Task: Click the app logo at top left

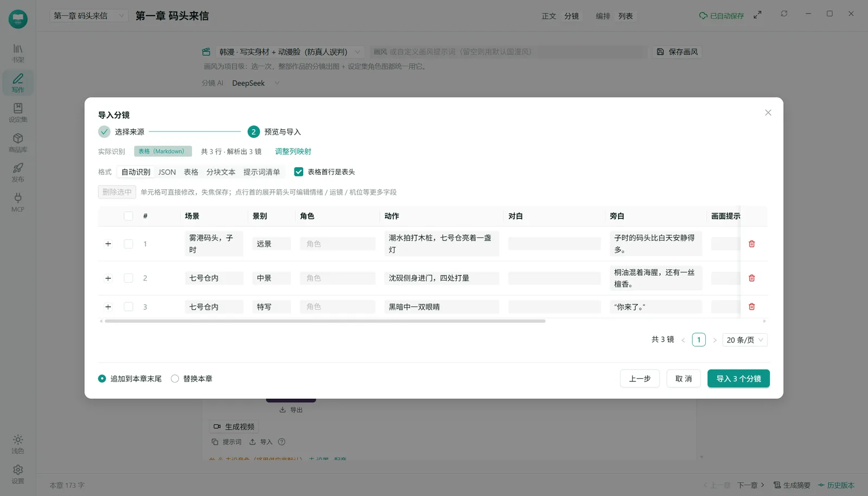Action: pos(18,19)
